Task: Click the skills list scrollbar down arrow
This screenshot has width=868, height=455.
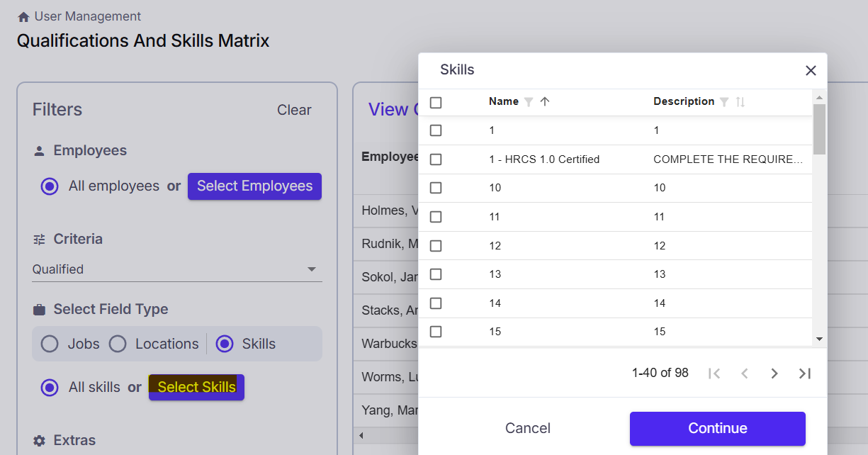Action: tap(819, 339)
